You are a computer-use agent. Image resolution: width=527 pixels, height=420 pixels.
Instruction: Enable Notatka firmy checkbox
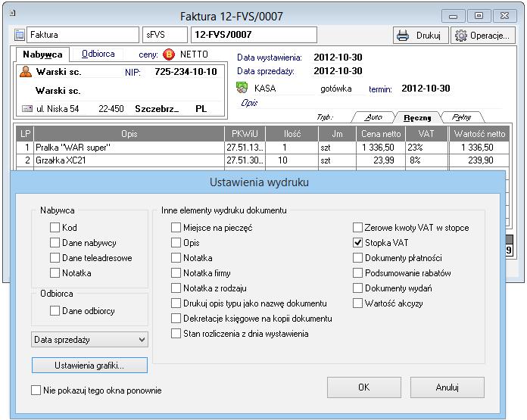tap(176, 273)
